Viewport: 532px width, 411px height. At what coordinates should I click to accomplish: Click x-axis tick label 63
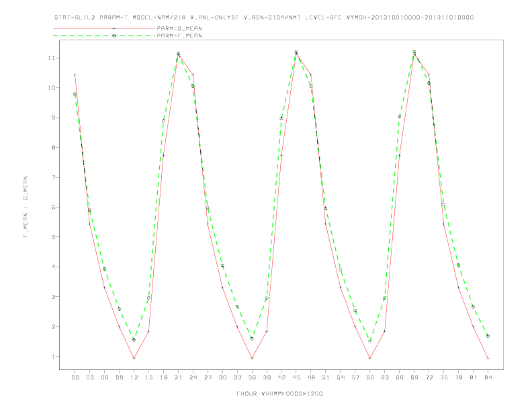coord(385,377)
